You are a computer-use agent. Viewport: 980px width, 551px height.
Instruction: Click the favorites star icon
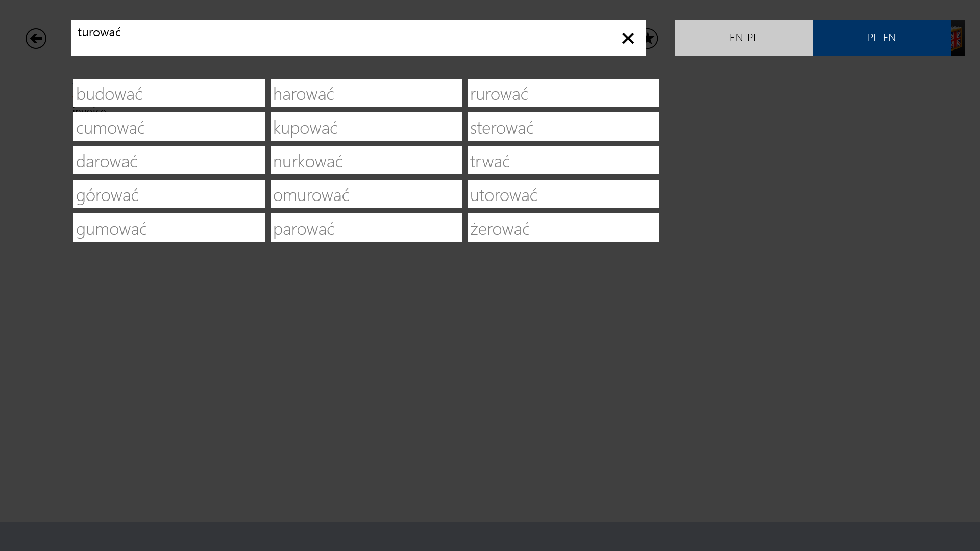pyautogui.click(x=652, y=38)
